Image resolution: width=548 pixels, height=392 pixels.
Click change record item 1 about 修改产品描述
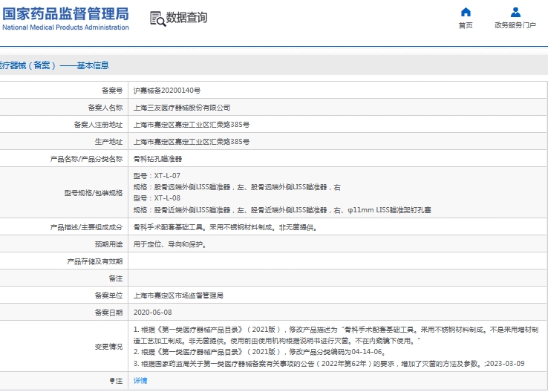(x=336, y=335)
